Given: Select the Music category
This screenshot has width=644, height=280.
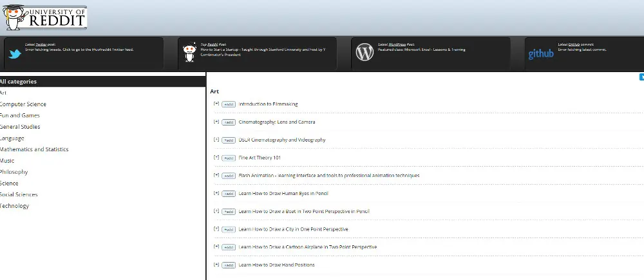Looking at the screenshot, I should pos(7,160).
